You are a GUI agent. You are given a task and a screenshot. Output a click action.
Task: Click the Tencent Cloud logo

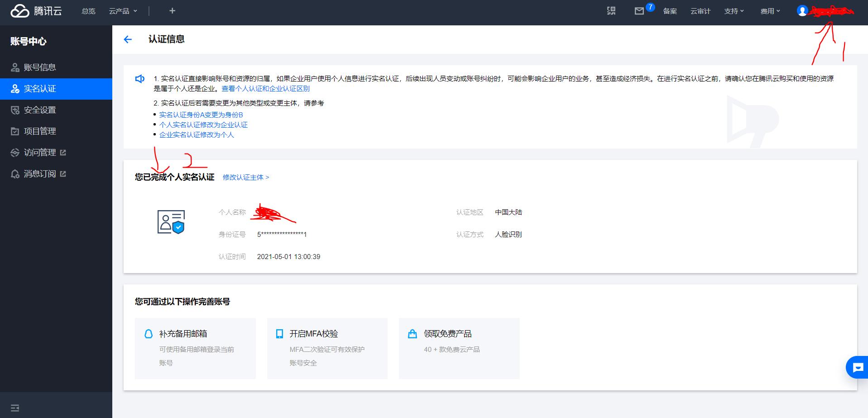36,11
